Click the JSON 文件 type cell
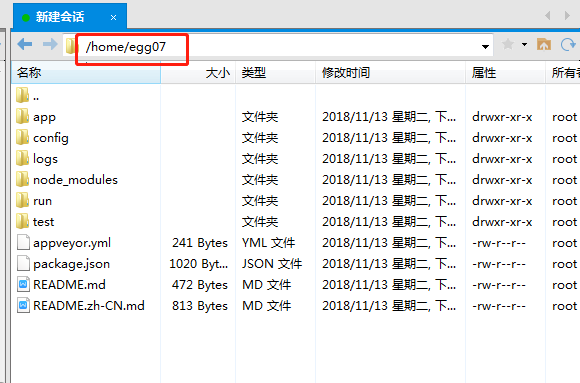Screen dimensions: 580x383 pyautogui.click(x=272, y=264)
